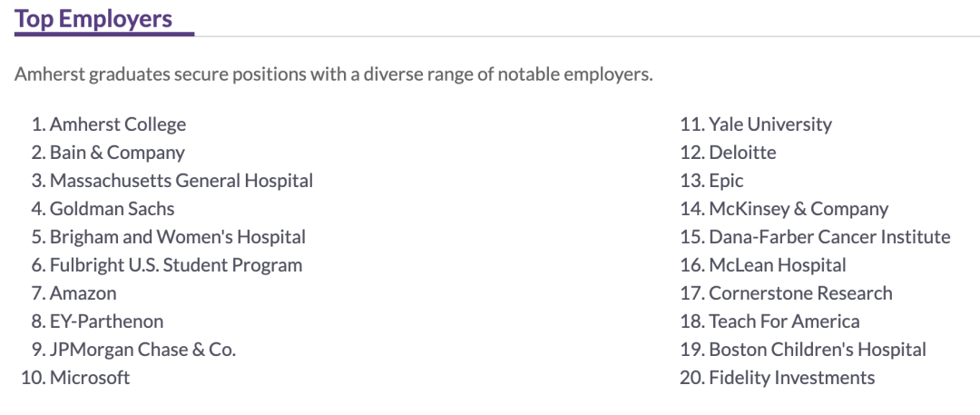Select JPMorgan Chase & Co.
Viewport: 980px width, 415px height.
(142, 350)
